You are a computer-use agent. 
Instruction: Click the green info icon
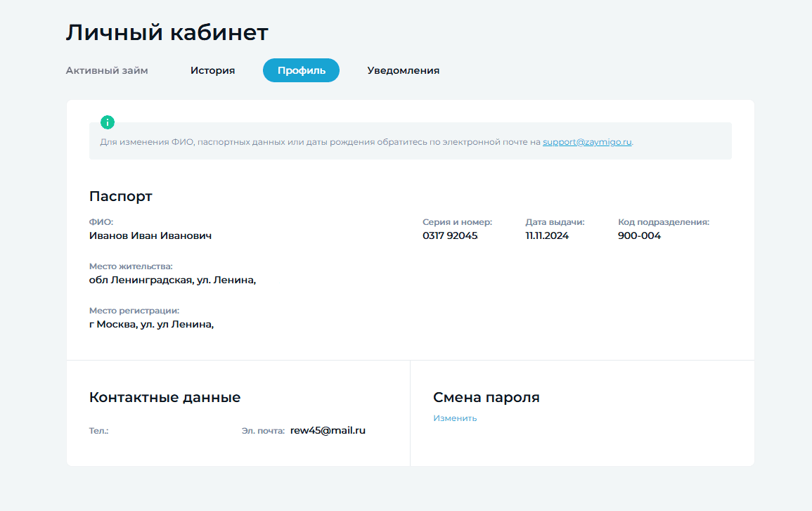point(107,122)
